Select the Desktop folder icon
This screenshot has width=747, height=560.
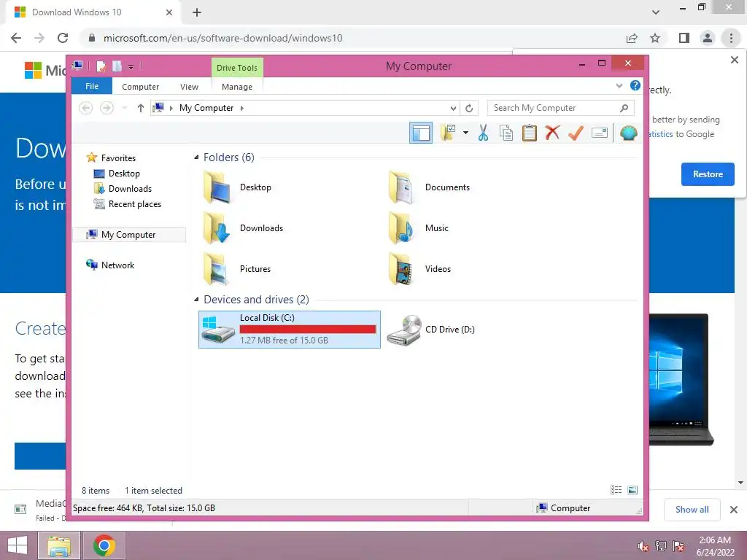pyautogui.click(x=216, y=187)
